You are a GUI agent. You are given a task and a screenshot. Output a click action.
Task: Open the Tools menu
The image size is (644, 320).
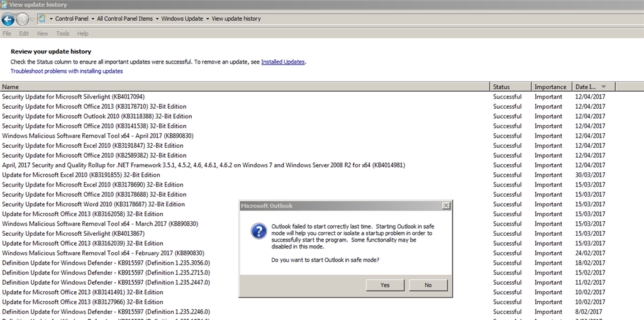[x=63, y=34]
